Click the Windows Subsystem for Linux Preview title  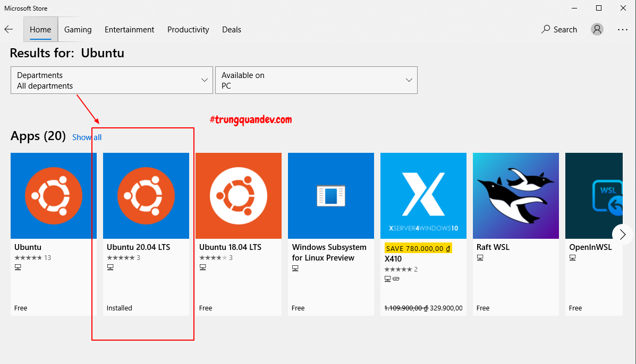pos(329,252)
